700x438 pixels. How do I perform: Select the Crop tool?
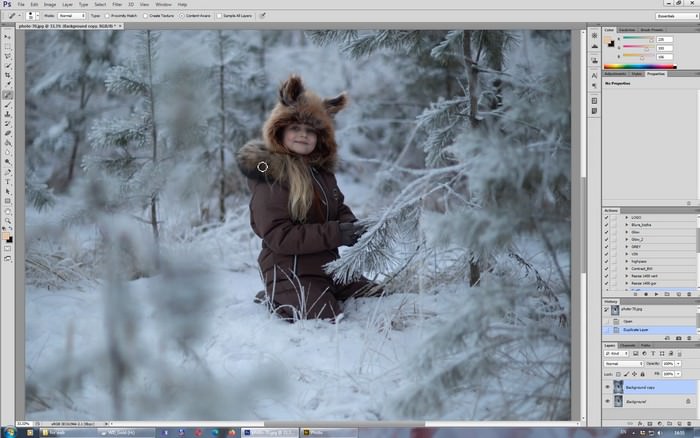click(8, 75)
